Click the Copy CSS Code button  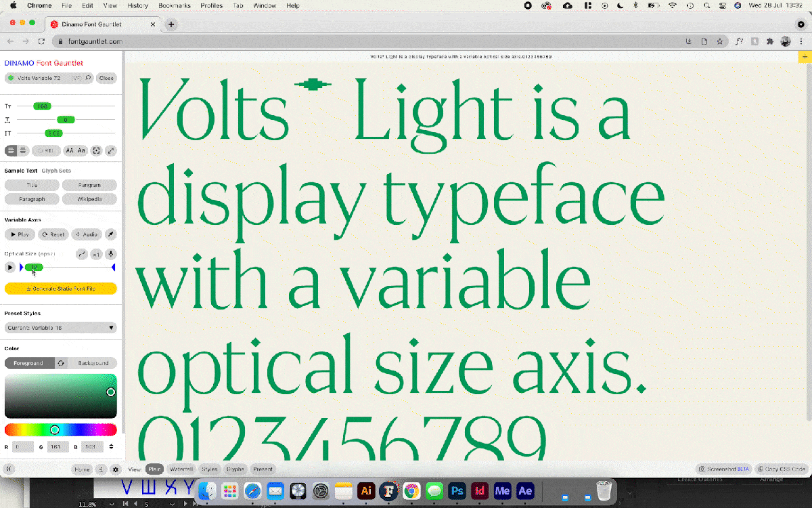(x=781, y=469)
